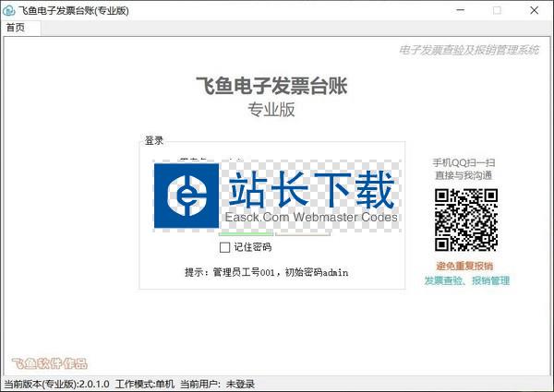Click the QQ contact QR code
The image size is (554, 392).
[x=466, y=220]
